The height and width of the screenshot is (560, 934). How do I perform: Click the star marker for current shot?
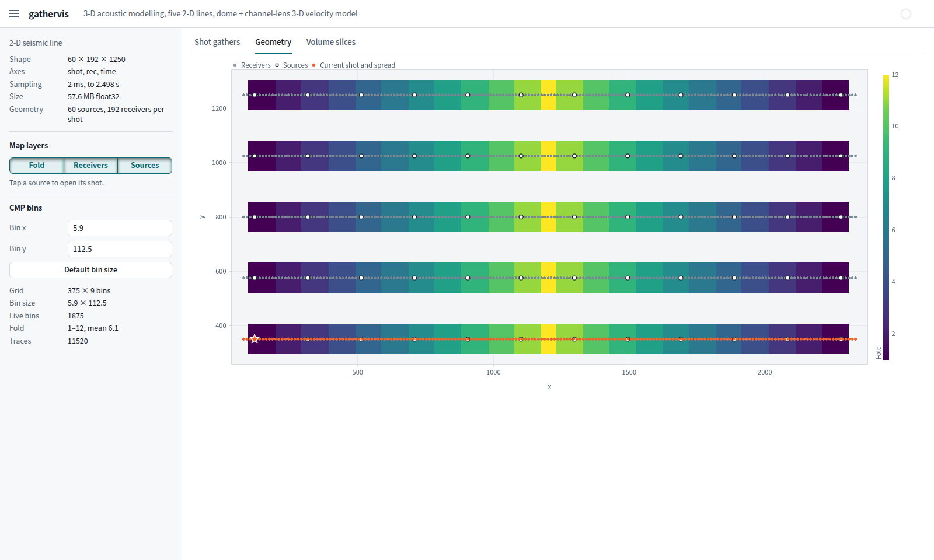pyautogui.click(x=255, y=339)
